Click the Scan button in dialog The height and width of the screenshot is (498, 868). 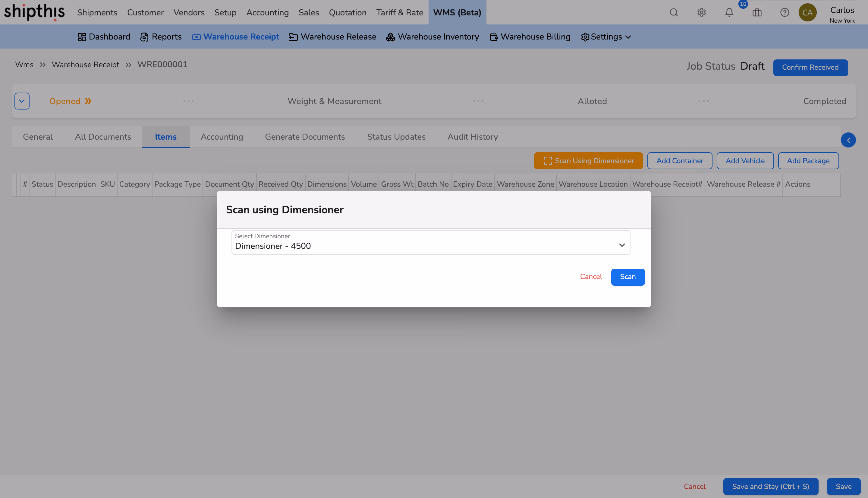click(x=628, y=277)
